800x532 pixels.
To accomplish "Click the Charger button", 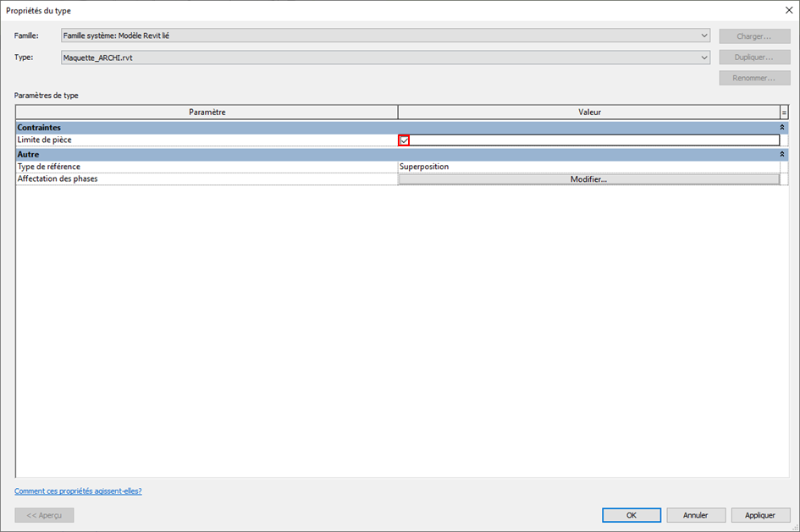I will tap(754, 36).
